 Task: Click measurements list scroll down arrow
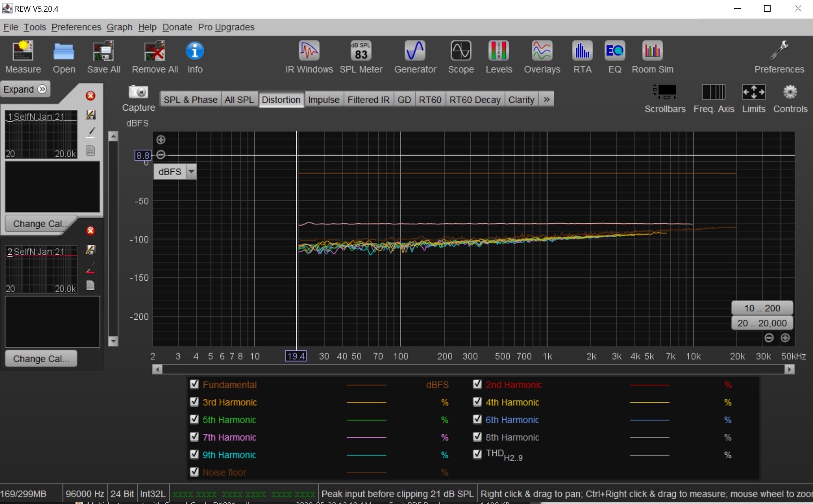tap(113, 341)
